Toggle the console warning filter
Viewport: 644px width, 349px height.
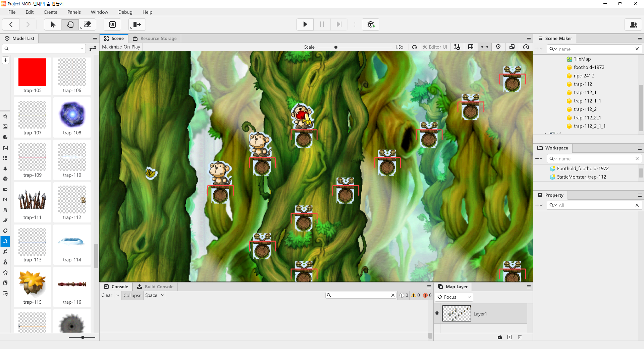[416, 295]
